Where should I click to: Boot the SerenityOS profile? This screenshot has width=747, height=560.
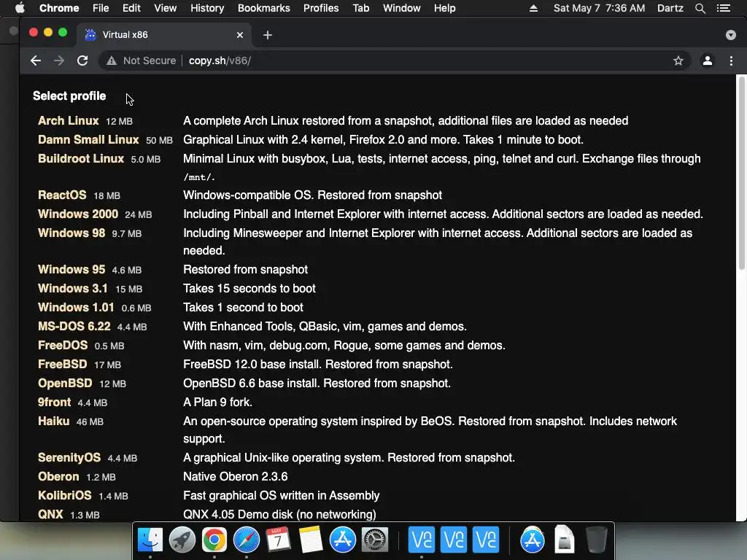click(69, 458)
